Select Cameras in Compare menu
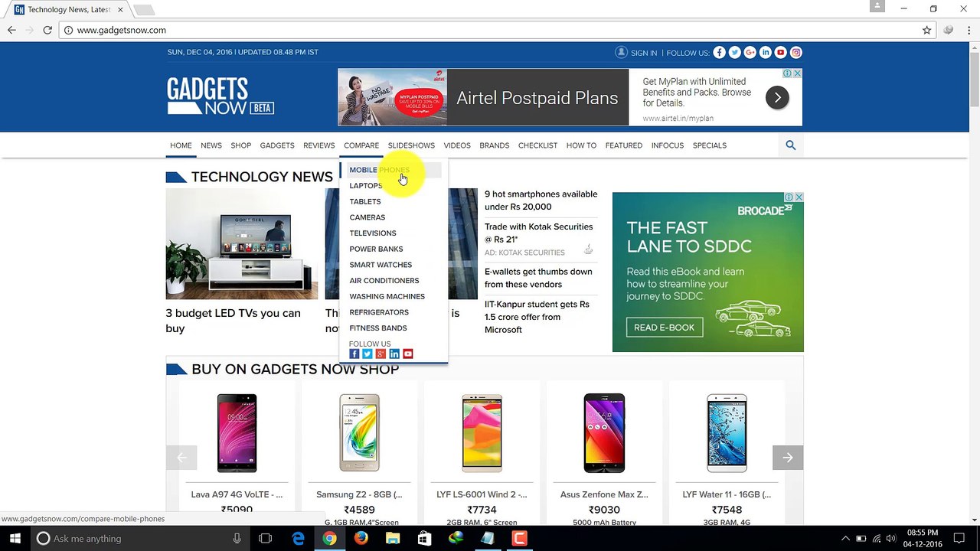The image size is (980, 551). point(367,217)
